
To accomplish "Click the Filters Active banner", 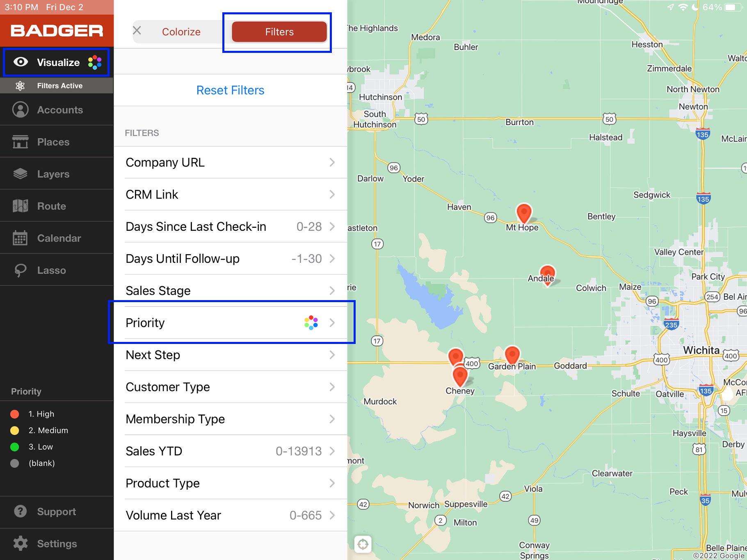I will point(57,86).
